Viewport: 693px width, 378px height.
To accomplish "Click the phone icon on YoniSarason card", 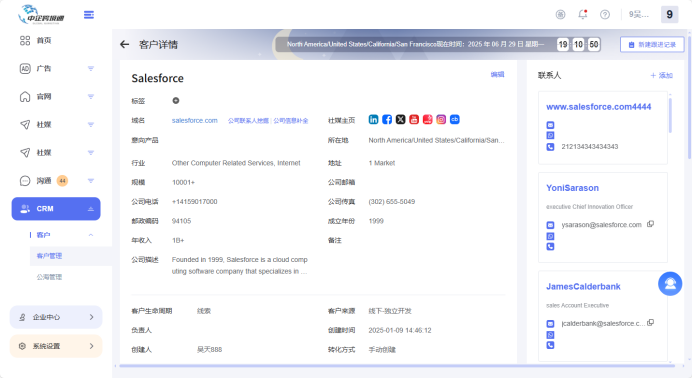I will click(x=550, y=247).
